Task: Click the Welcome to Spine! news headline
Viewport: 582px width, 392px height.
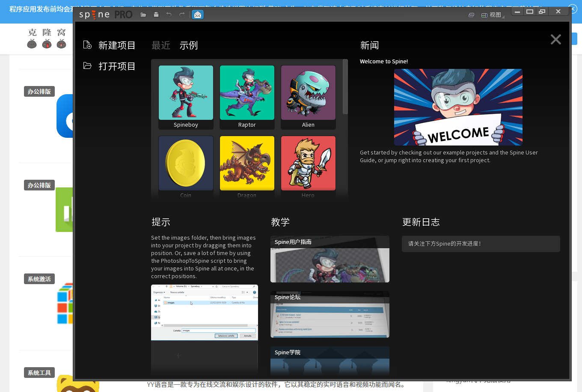Action: 384,62
